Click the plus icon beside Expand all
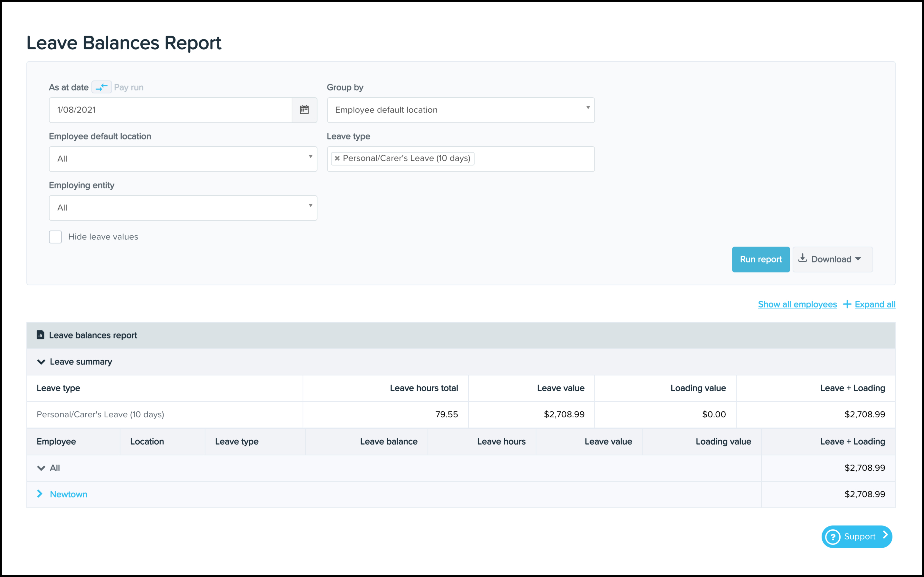 (x=847, y=304)
